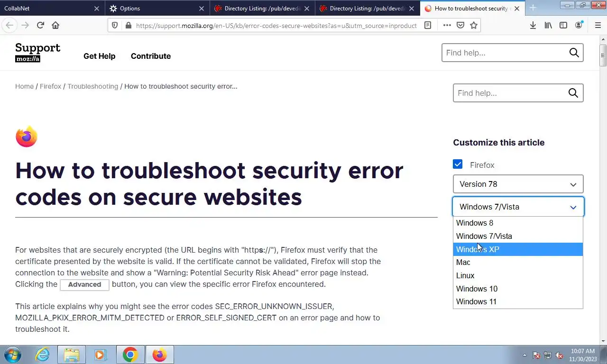
Task: Toggle reader view icon in address bar
Action: point(428,26)
